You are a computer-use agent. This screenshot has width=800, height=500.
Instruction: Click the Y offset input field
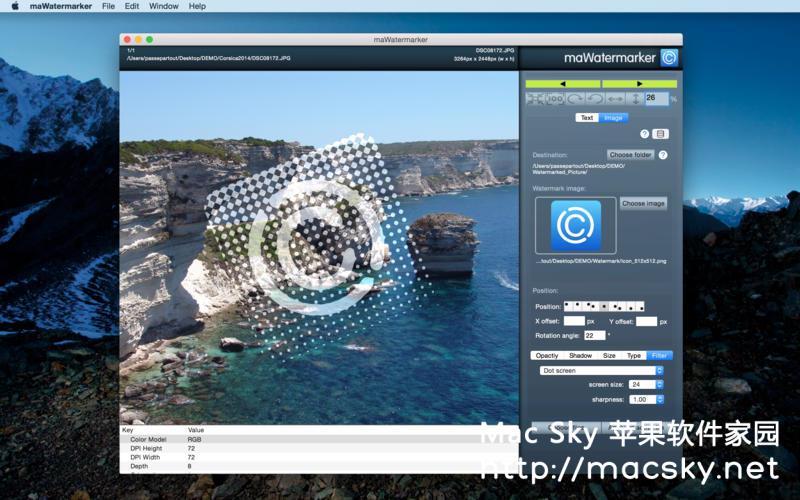[x=646, y=321]
